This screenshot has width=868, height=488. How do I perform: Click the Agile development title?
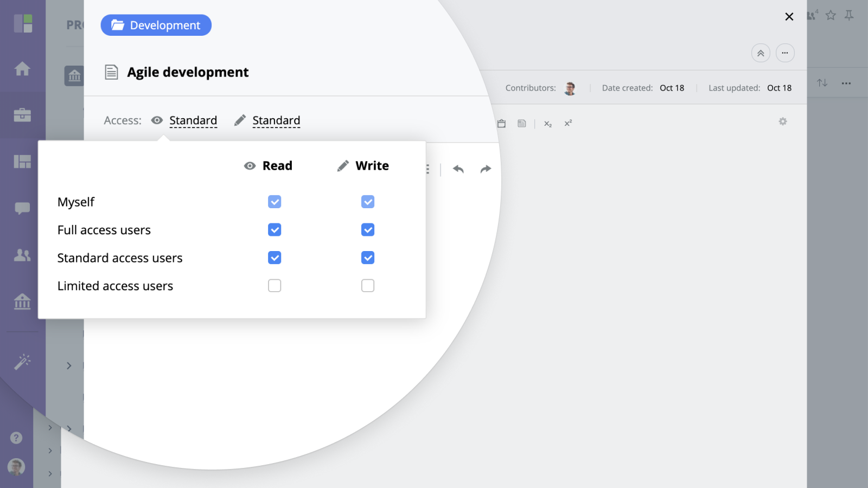coord(188,72)
